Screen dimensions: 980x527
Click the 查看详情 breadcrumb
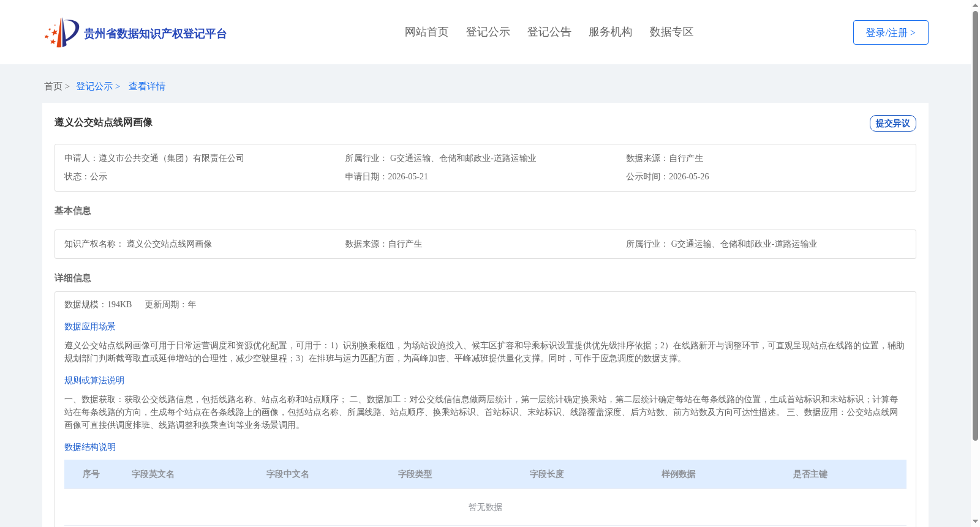coord(147,86)
